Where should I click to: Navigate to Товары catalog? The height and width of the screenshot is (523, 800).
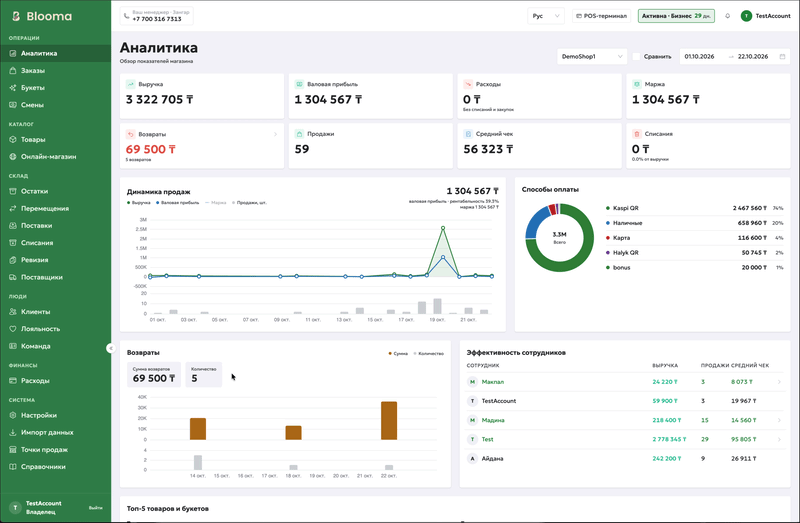tap(55, 139)
